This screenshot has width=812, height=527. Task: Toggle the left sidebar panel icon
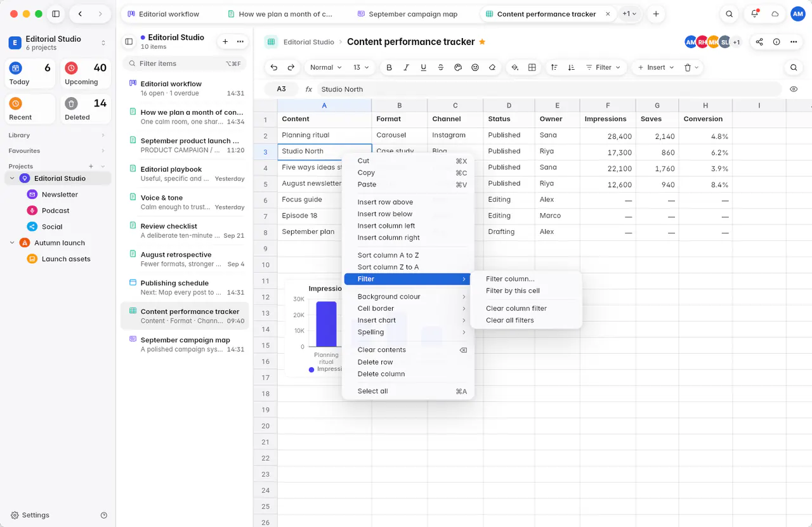(56, 14)
